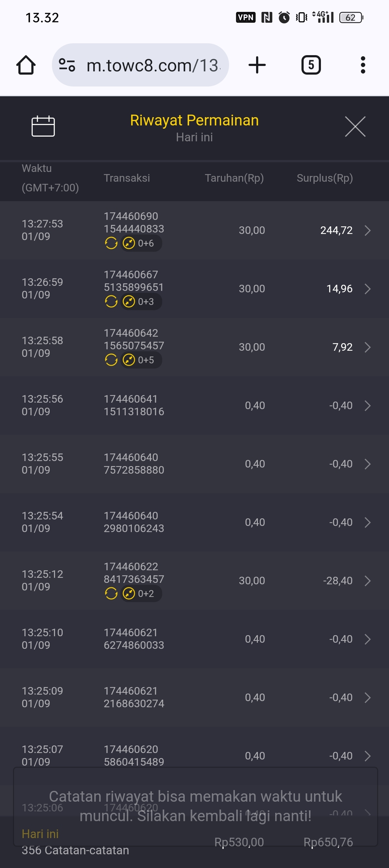Expand the 14,96 surplus transaction row
389x868 pixels.
click(x=367, y=289)
